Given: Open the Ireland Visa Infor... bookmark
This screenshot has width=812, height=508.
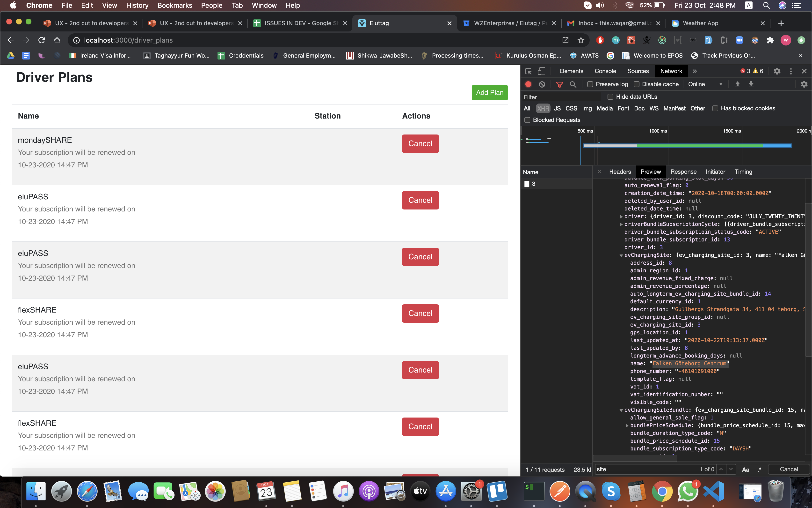Looking at the screenshot, I should pyautogui.click(x=100, y=56).
